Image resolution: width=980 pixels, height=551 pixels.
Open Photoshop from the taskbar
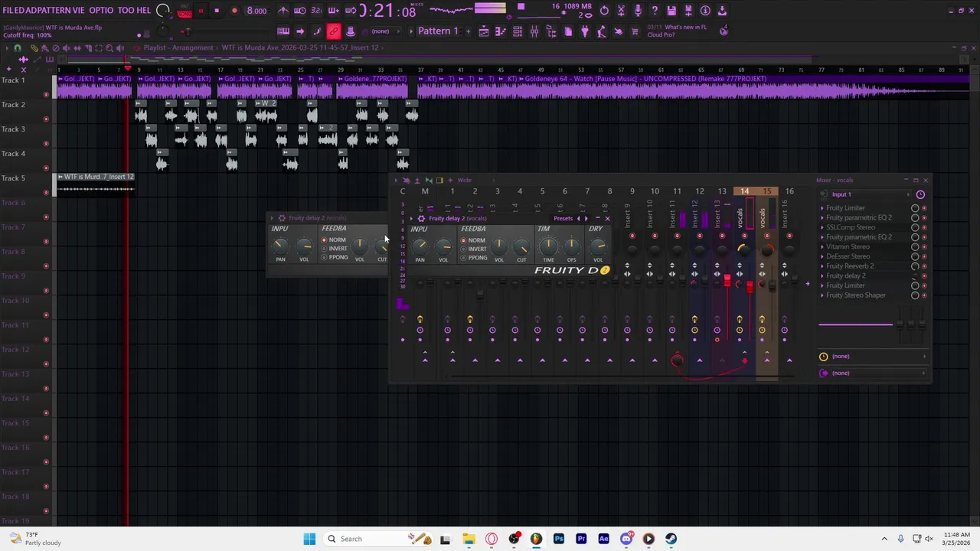[559, 539]
